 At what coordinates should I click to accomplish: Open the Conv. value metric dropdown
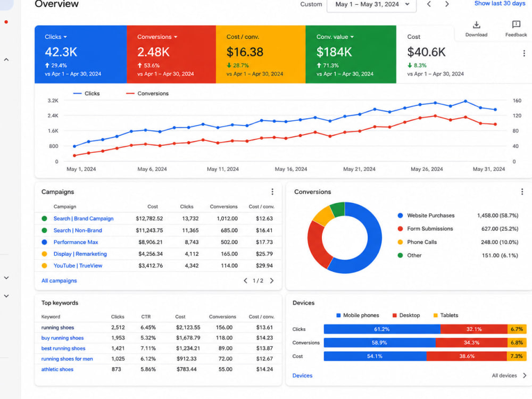pyautogui.click(x=352, y=37)
